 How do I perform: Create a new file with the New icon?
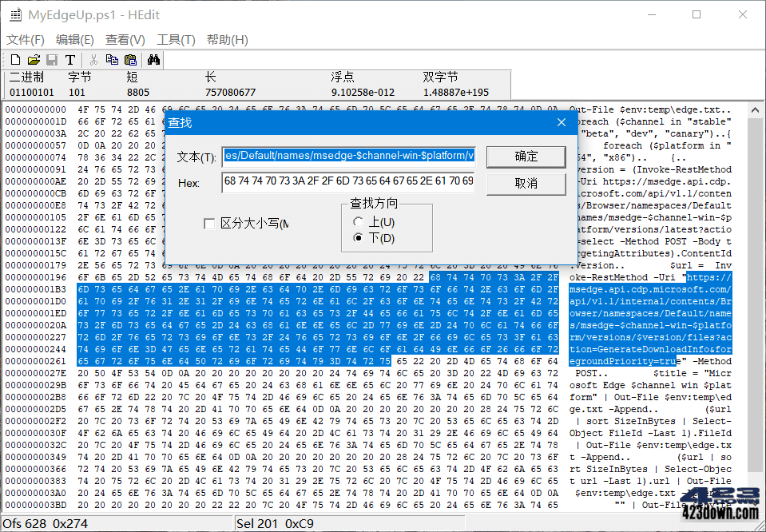tap(14, 59)
